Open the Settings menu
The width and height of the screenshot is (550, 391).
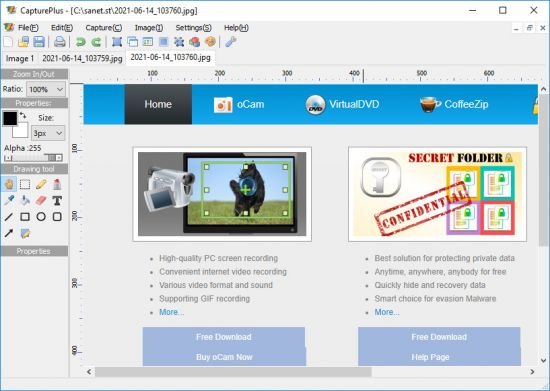(193, 28)
